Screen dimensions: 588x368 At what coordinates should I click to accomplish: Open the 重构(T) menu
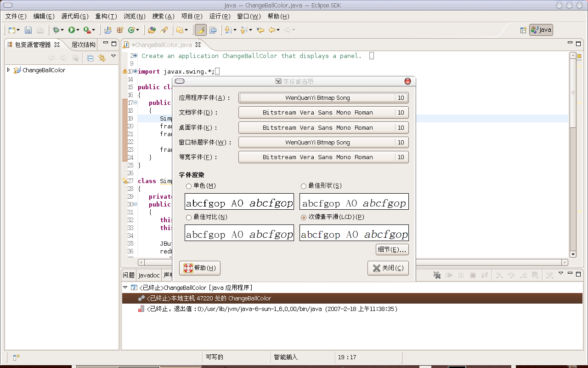pyautogui.click(x=106, y=16)
